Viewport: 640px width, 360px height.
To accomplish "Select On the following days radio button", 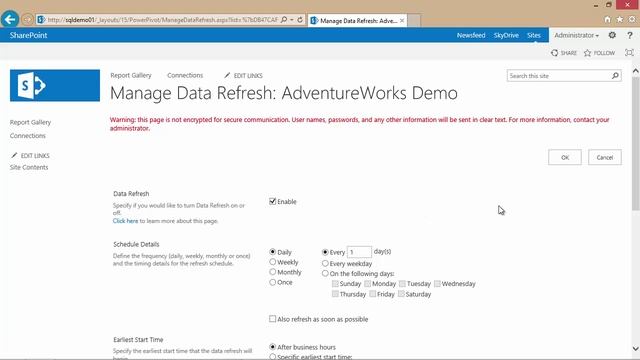I will (x=325, y=273).
